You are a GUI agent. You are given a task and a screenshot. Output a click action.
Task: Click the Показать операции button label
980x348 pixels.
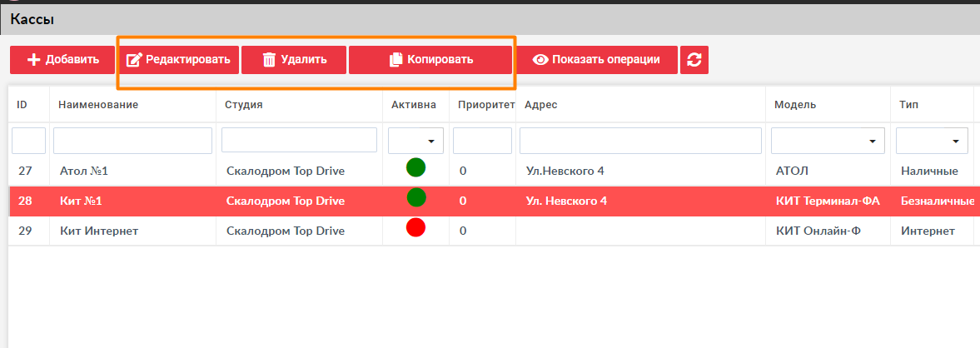606,60
